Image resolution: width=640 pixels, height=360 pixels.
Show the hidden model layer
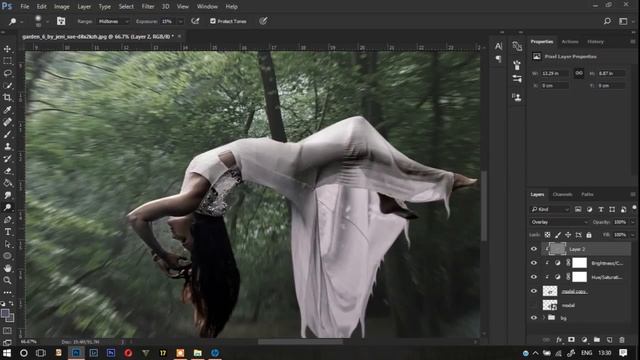534,305
